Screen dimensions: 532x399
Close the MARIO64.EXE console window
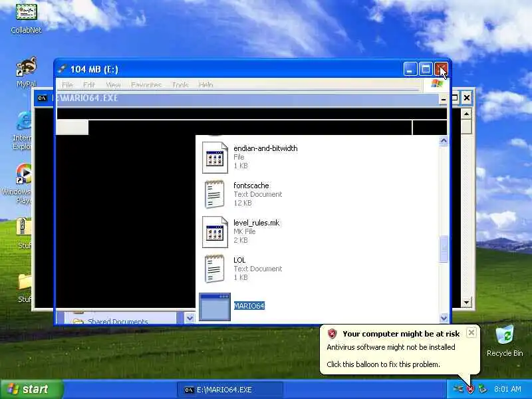point(467,98)
